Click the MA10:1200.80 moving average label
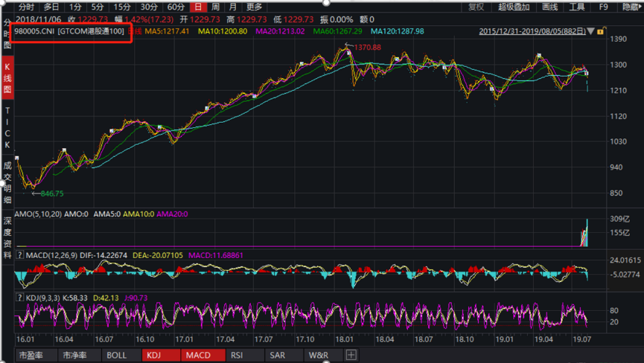 (x=223, y=31)
